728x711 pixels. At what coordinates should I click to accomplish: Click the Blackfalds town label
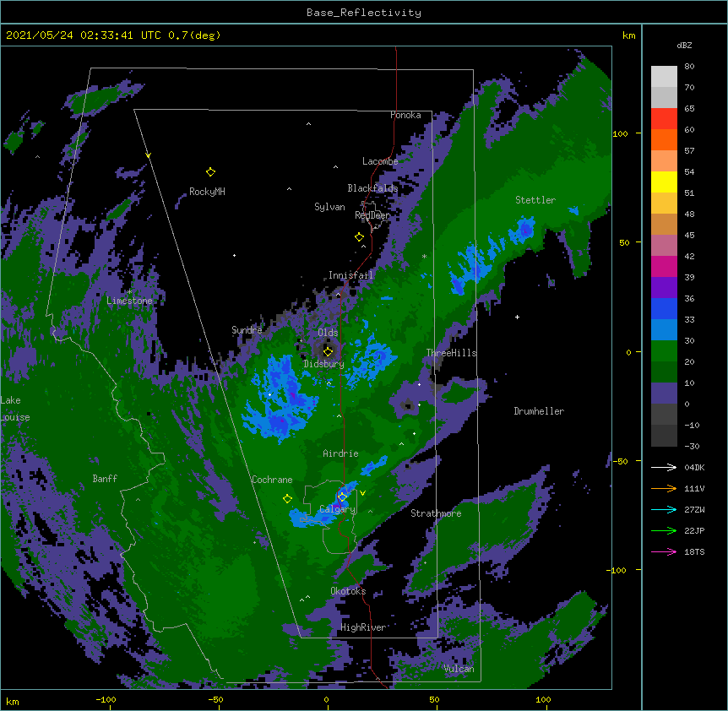tap(372, 188)
